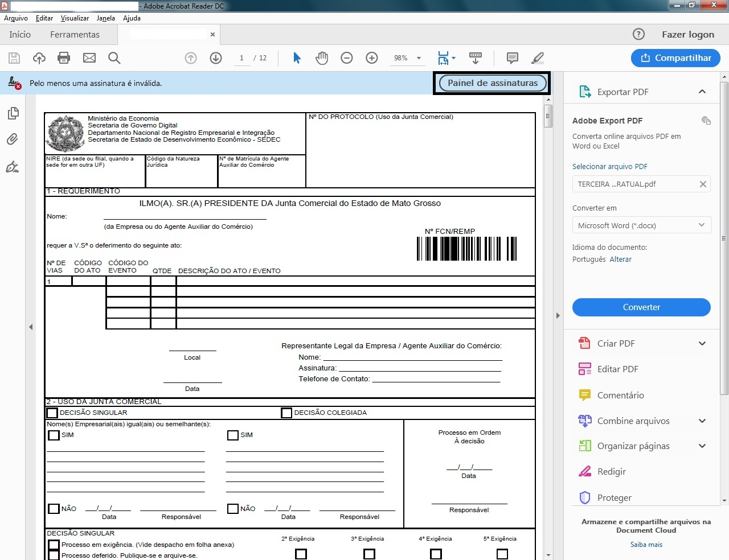The image size is (729, 560).
Task: Open page thumbnails side panel
Action: pyautogui.click(x=13, y=113)
